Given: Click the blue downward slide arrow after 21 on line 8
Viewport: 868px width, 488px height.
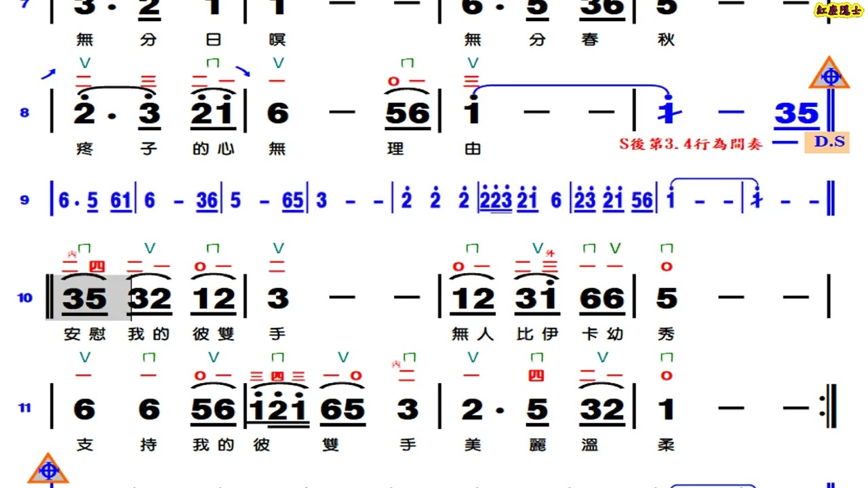Looking at the screenshot, I should 243,70.
